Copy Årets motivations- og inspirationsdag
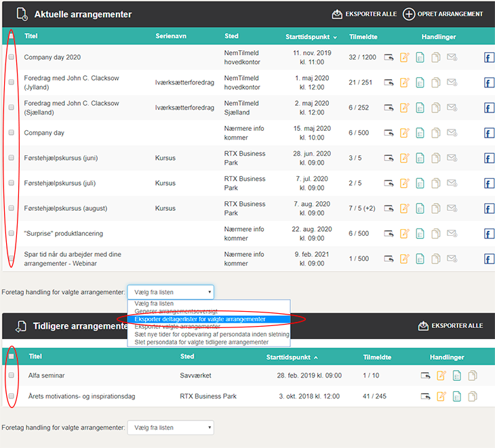 click(472, 396)
